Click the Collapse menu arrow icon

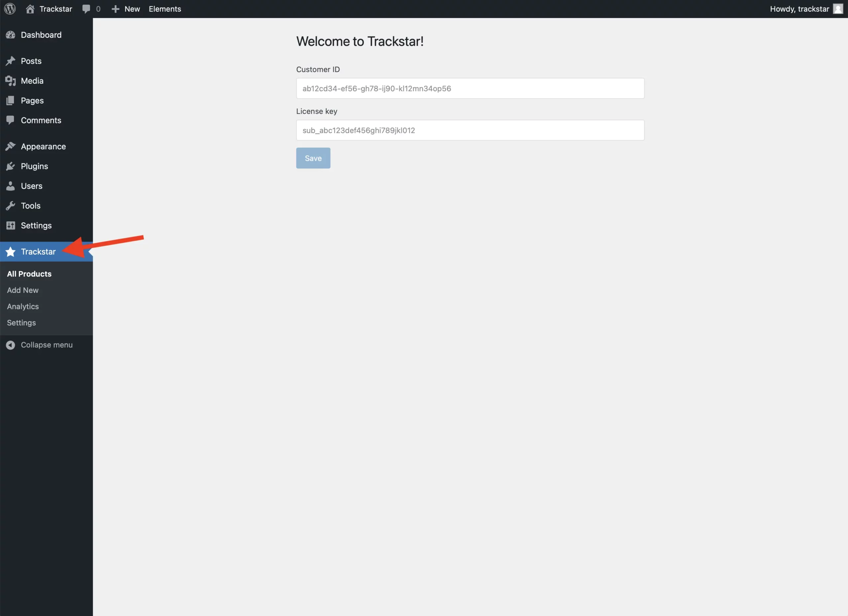click(11, 345)
